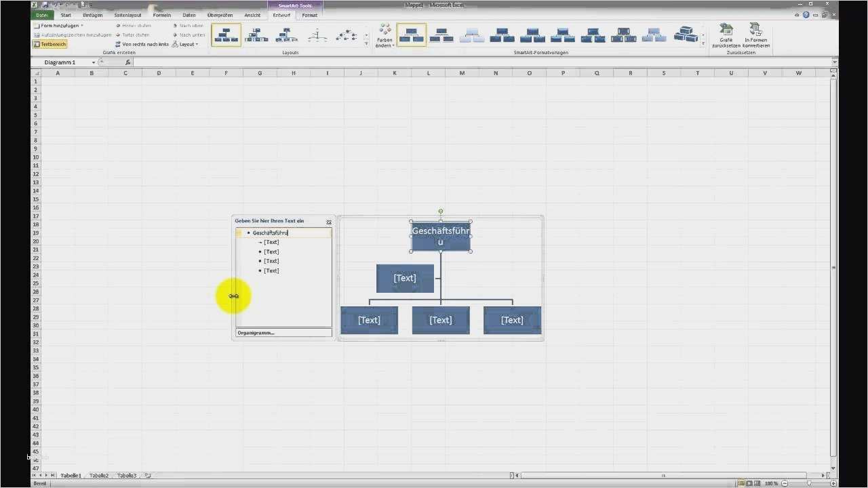The height and width of the screenshot is (488, 868).
Task: Select the bottom-middle [Text] box
Action: click(441, 320)
